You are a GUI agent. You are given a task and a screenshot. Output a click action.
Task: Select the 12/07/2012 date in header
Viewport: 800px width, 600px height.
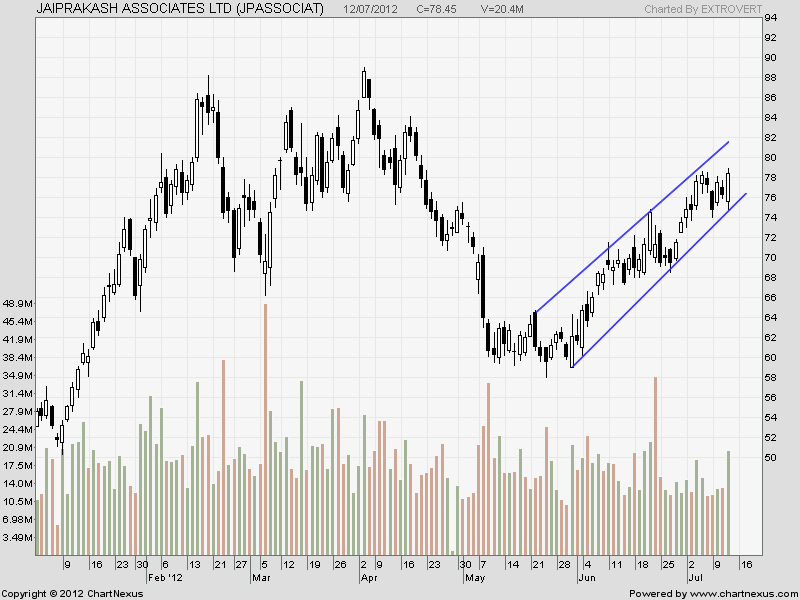371,8
